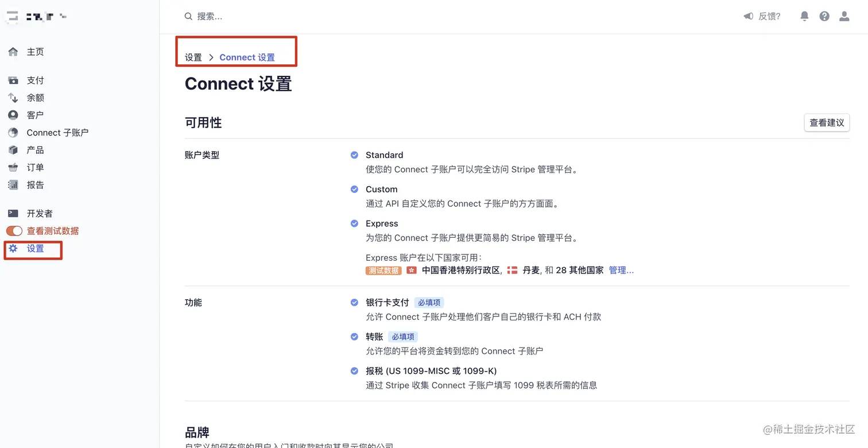The image size is (868, 448).
Task: Click the developer terminal icon beside 开发者
Action: 13,213
